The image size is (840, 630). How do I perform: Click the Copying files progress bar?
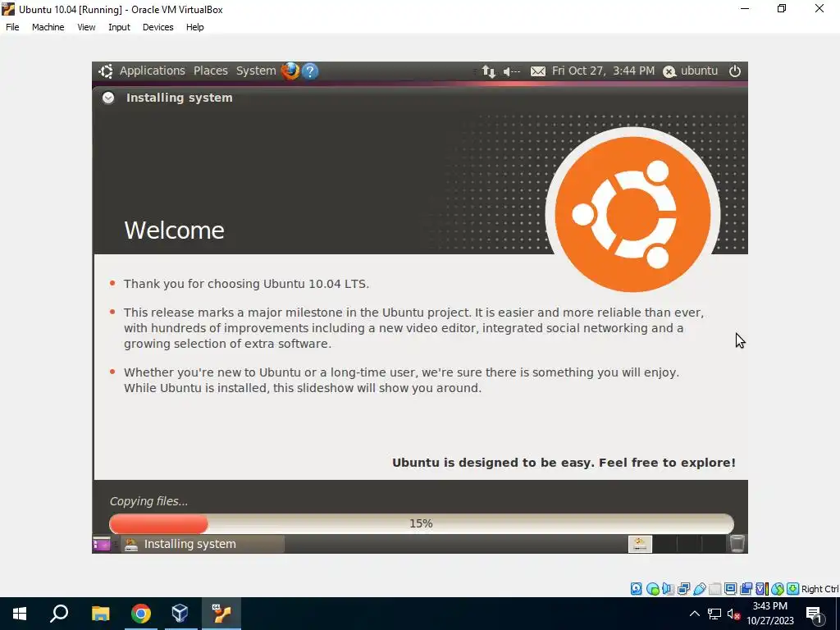point(421,523)
